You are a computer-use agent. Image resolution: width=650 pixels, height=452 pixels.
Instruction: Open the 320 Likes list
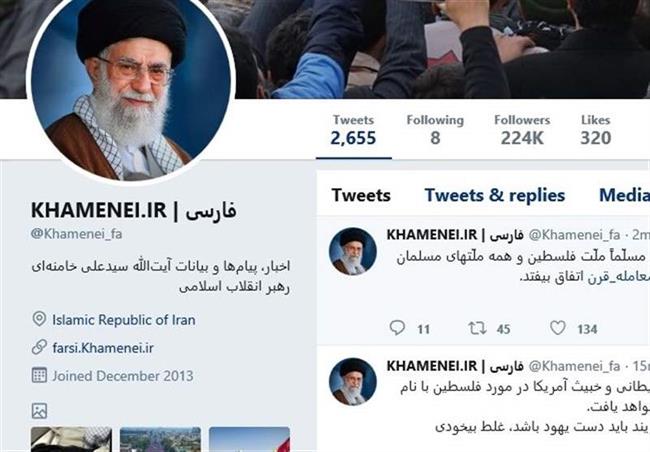tap(596, 130)
